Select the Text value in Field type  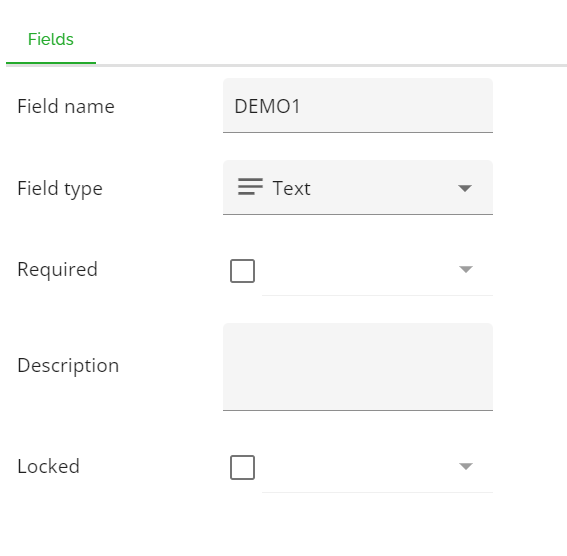tap(291, 188)
